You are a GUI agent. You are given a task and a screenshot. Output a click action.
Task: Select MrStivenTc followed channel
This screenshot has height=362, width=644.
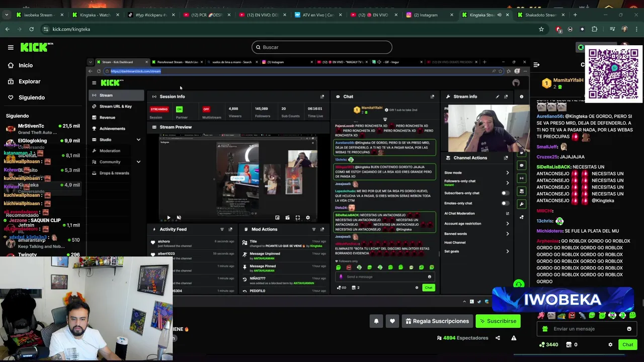43,129
